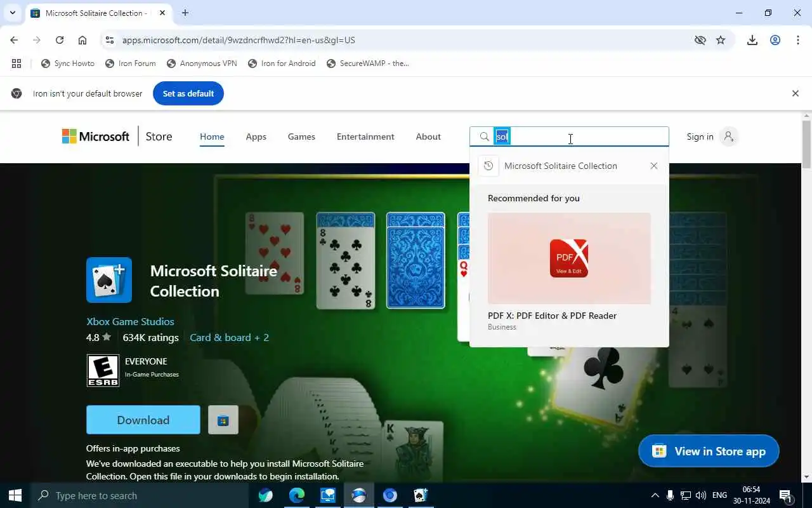Viewport: 812px width, 508px height.
Task: Open the 634K ratings link
Action: point(150,337)
